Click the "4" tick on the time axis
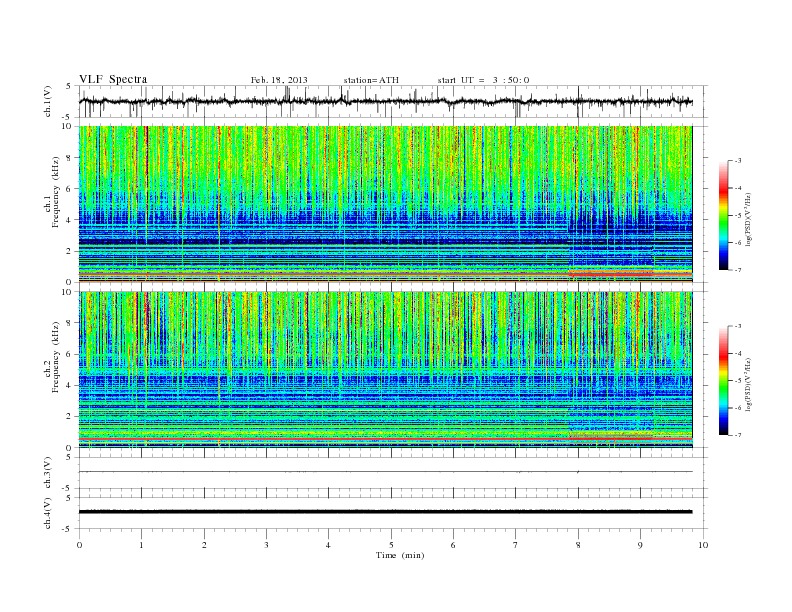 tap(328, 545)
